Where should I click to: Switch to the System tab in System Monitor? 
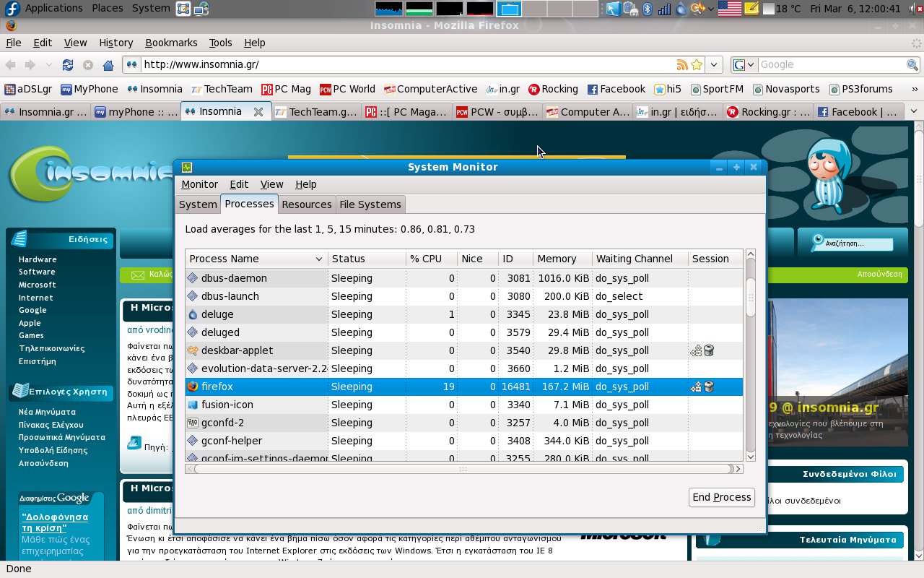[198, 204]
